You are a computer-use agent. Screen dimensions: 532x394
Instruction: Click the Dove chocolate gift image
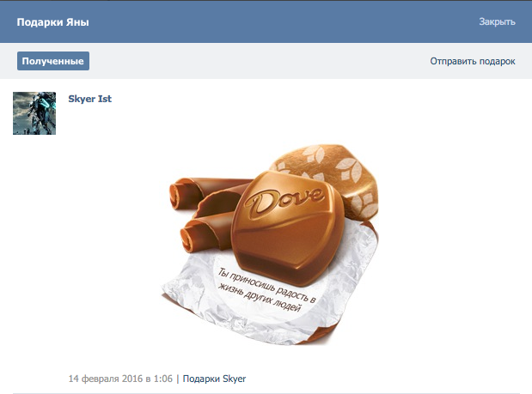point(270,245)
